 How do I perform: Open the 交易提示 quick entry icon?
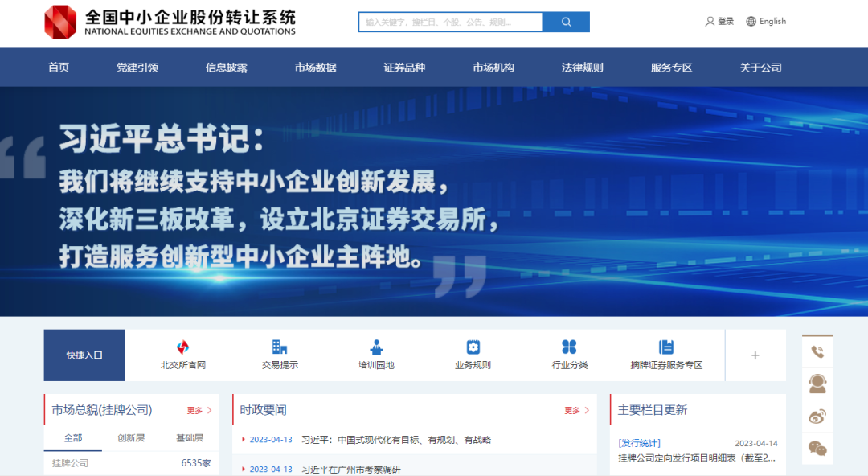(280, 347)
